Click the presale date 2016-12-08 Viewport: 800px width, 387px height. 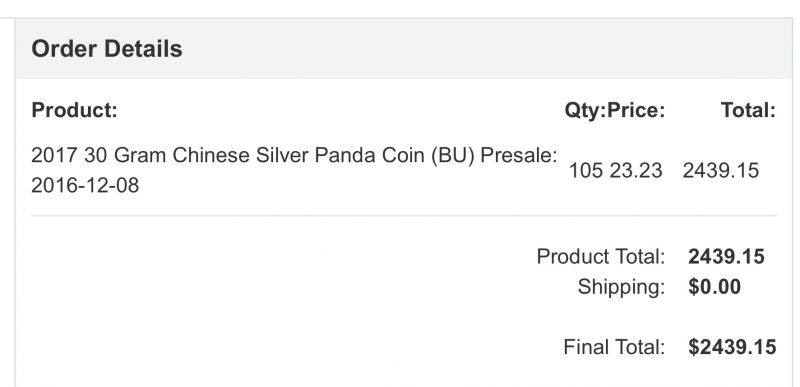tap(85, 186)
